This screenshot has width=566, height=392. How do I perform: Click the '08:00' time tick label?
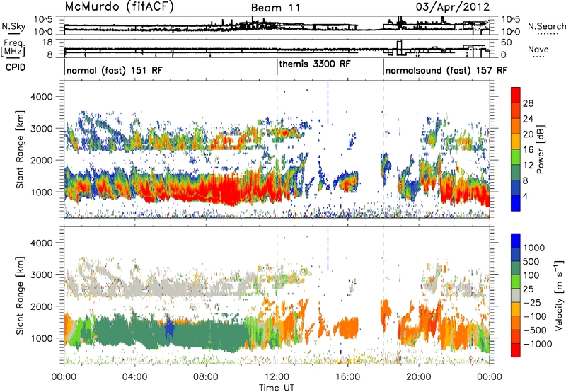(206, 376)
